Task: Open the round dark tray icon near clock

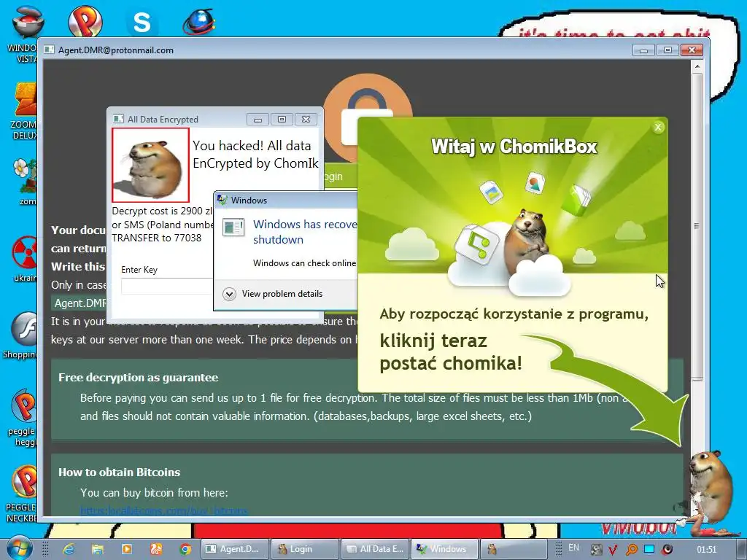Action: (x=667, y=550)
